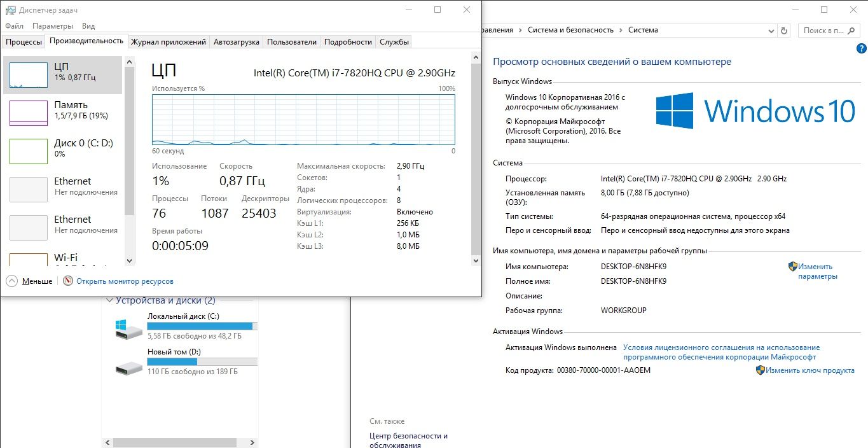Switch to the Процессы tab
Screen dimensions: 868x448
24,42
